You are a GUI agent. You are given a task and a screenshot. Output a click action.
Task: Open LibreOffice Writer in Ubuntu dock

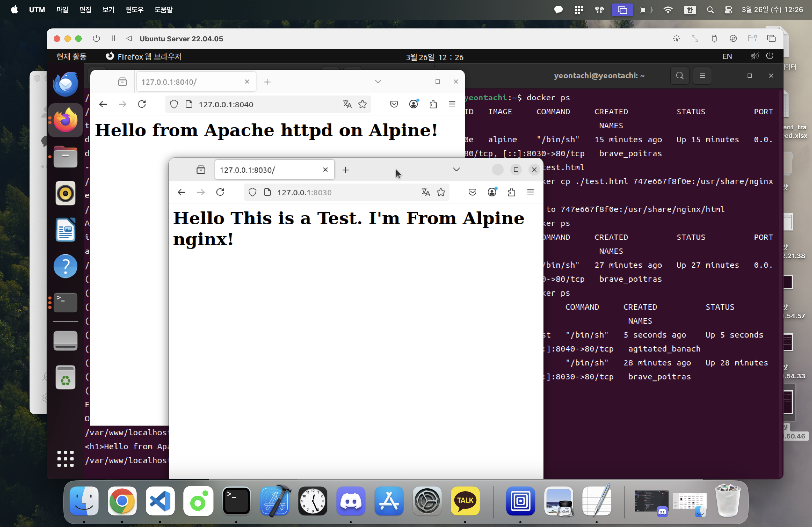tap(66, 230)
